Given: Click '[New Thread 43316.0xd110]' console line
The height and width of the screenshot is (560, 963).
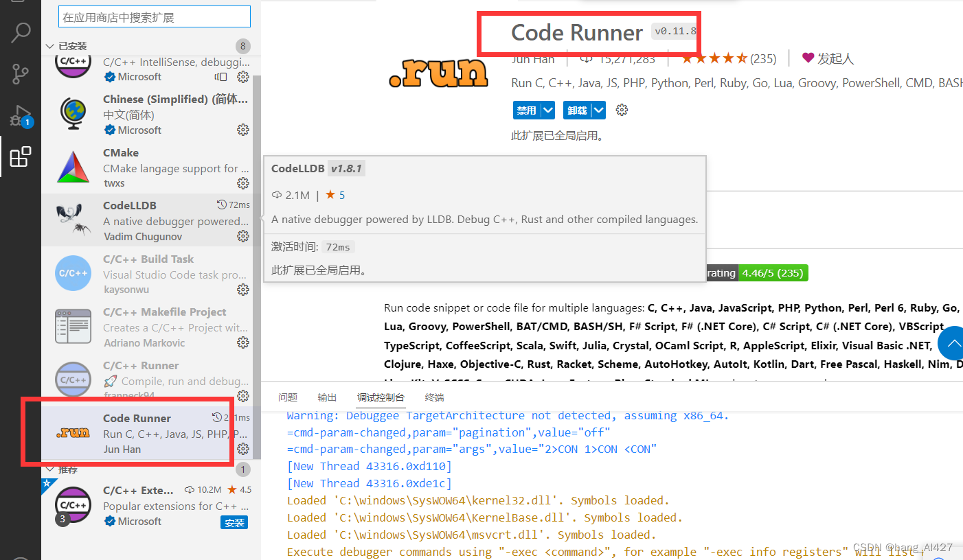Looking at the screenshot, I should 370,467.
